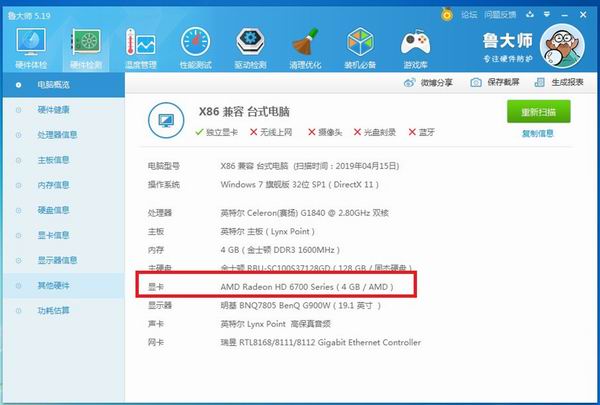Viewport: 600px width, 405px height.
Task: Select 显示器信息 in the sidebar
Action: point(64,260)
